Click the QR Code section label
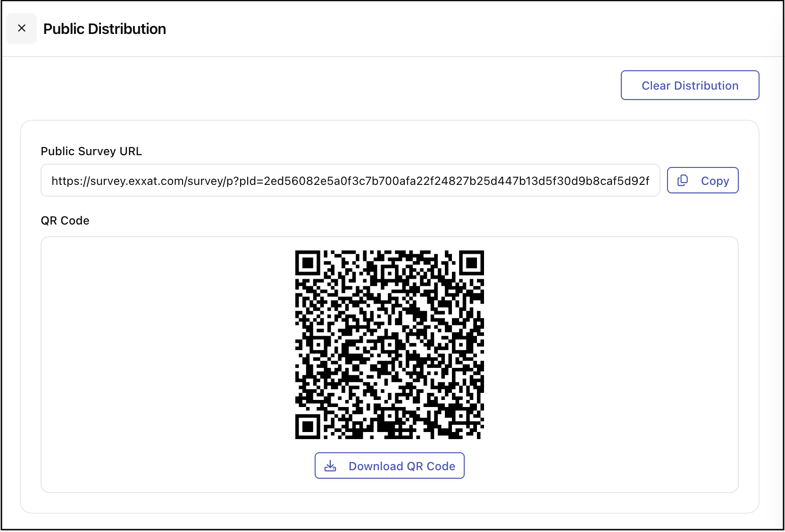This screenshot has height=532, width=785. coord(65,221)
